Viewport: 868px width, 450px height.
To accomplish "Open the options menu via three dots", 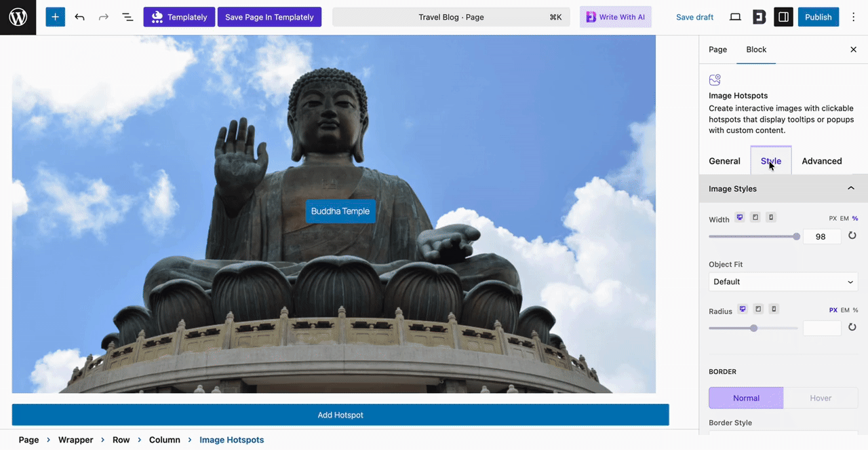I will click(x=853, y=17).
